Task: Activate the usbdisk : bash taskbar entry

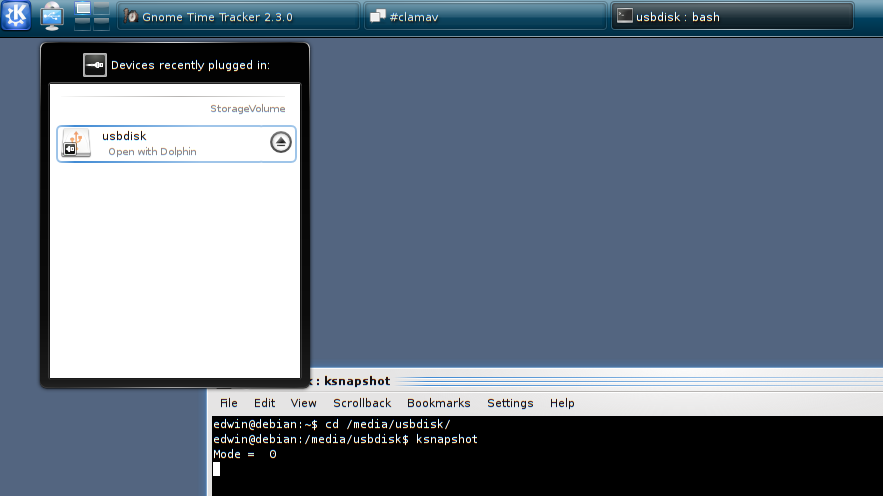Action: tap(732, 16)
